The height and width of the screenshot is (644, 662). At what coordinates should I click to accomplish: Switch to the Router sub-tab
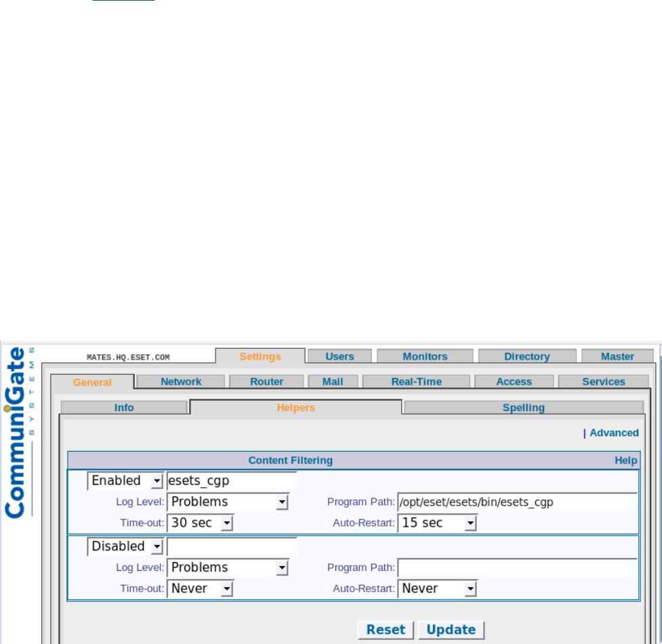pos(266,381)
